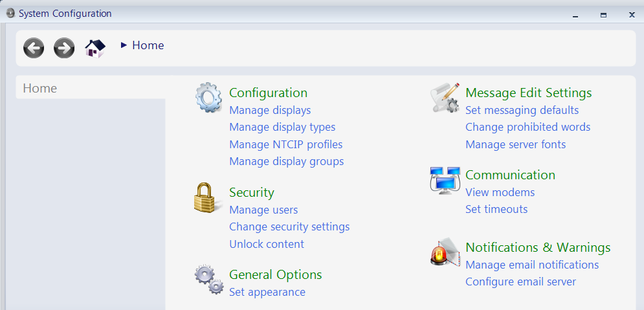Open Manage NTCIP profiles
This screenshot has height=310, width=644.
(286, 144)
